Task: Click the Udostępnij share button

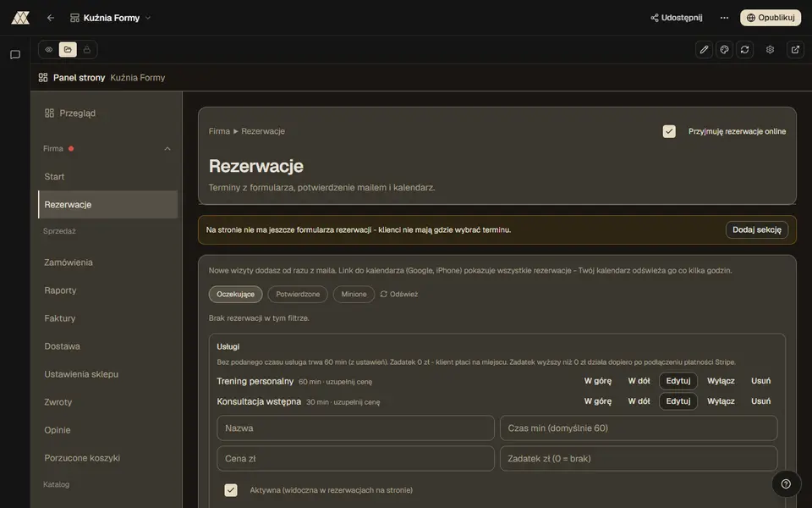Action: pos(677,18)
